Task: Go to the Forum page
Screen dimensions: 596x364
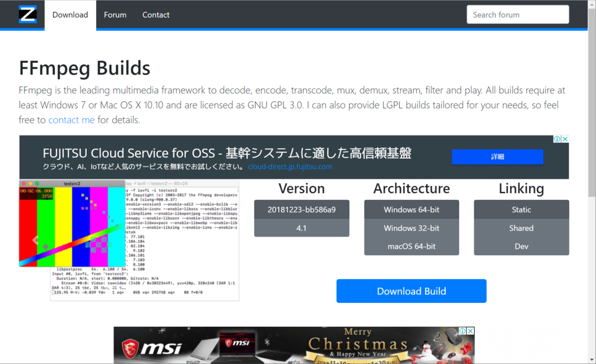Action: [x=115, y=15]
